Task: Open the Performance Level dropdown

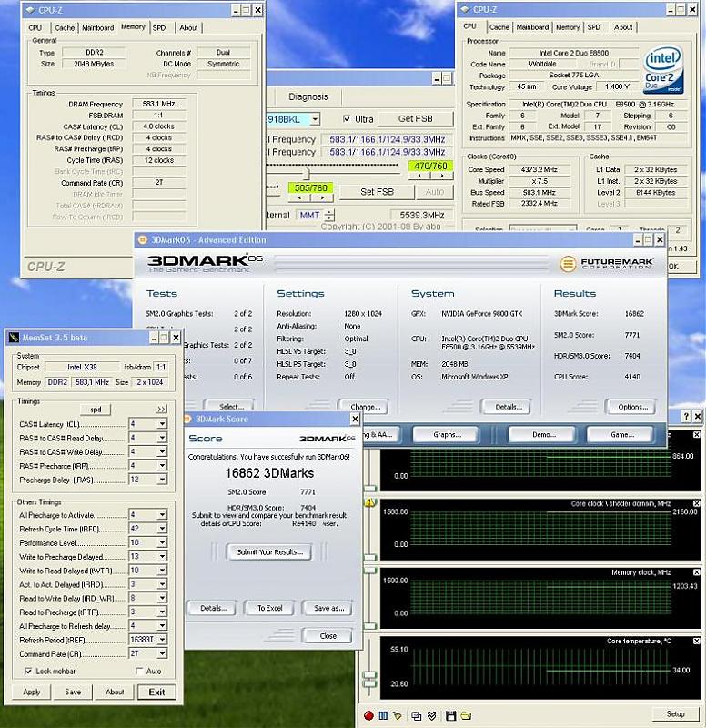Action: pyautogui.click(x=162, y=542)
